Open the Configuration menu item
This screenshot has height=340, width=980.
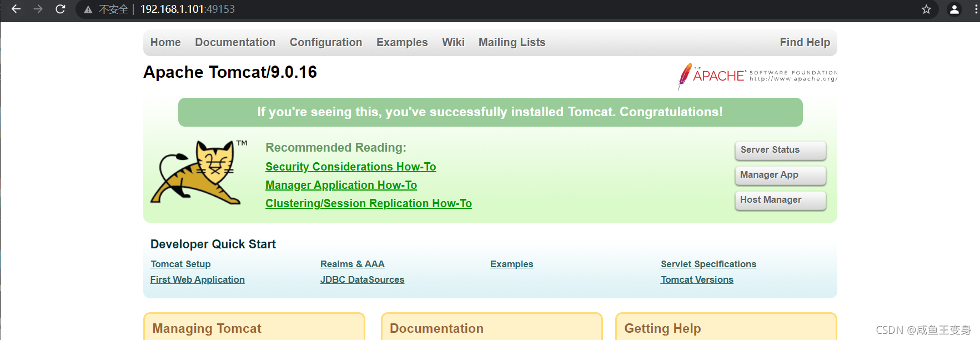tap(326, 42)
